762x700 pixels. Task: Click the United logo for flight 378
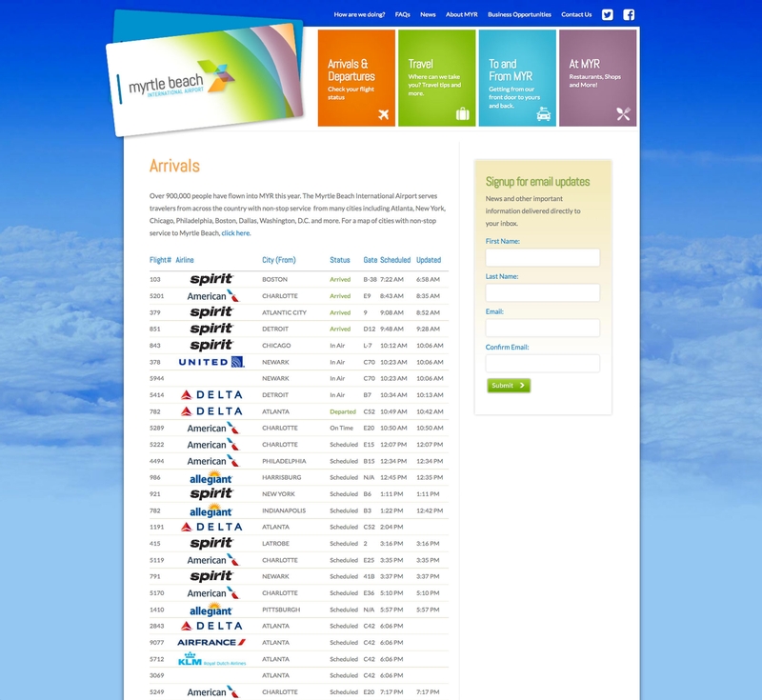(211, 362)
